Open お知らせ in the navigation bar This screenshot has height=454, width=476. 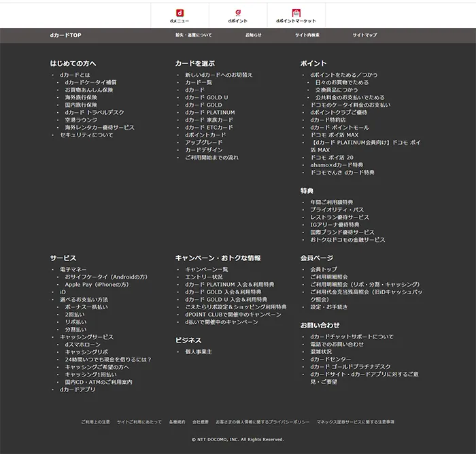click(x=254, y=35)
